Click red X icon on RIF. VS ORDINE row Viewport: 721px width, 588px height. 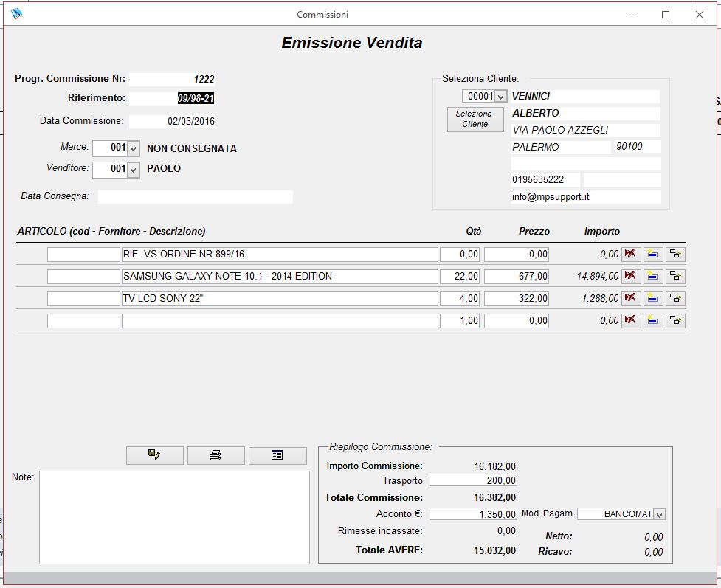(630, 254)
